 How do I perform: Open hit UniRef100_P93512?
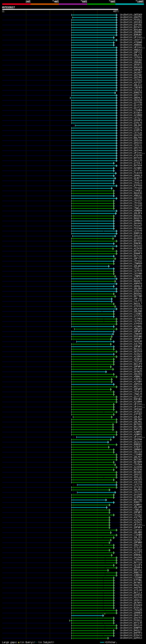[131, 20]
